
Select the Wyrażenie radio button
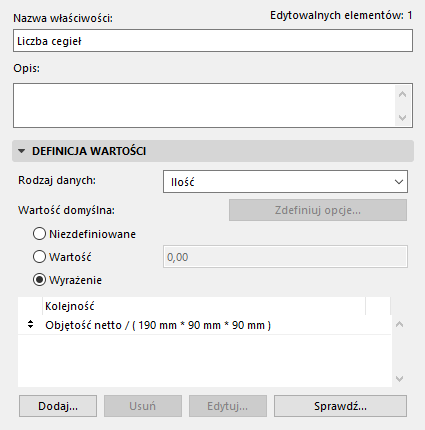tap(39, 280)
